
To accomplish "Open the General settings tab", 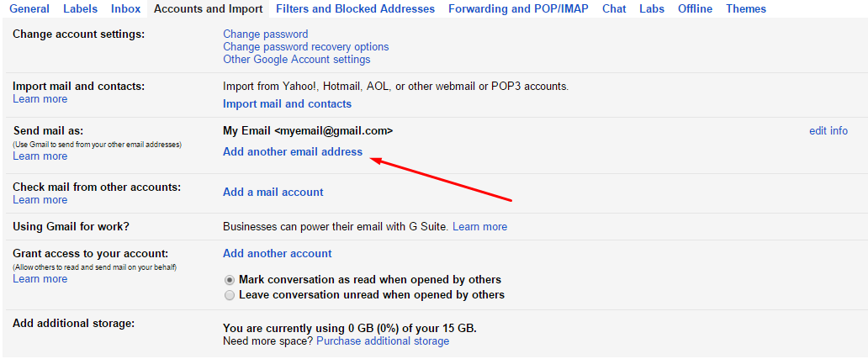I will [29, 9].
